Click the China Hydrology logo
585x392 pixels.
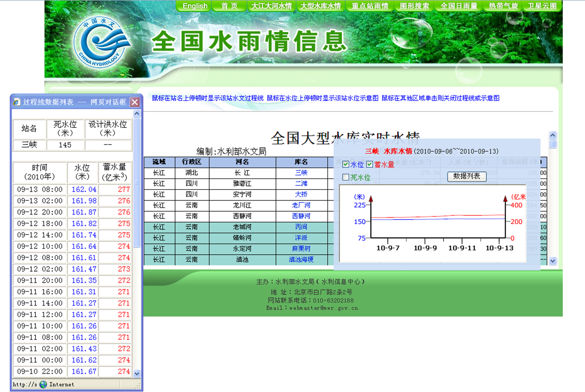point(102,42)
